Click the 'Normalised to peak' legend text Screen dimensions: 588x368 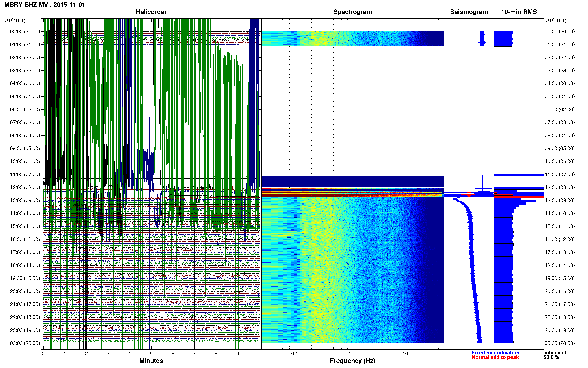point(495,357)
